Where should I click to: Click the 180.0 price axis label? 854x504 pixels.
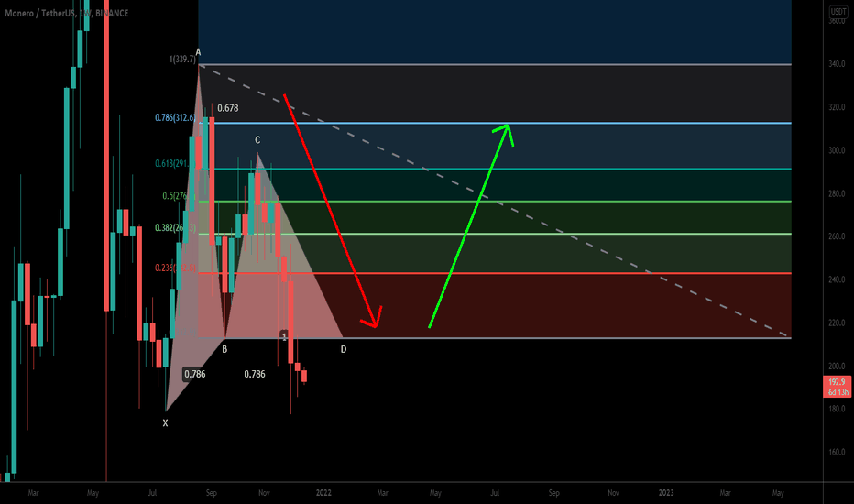point(837,409)
